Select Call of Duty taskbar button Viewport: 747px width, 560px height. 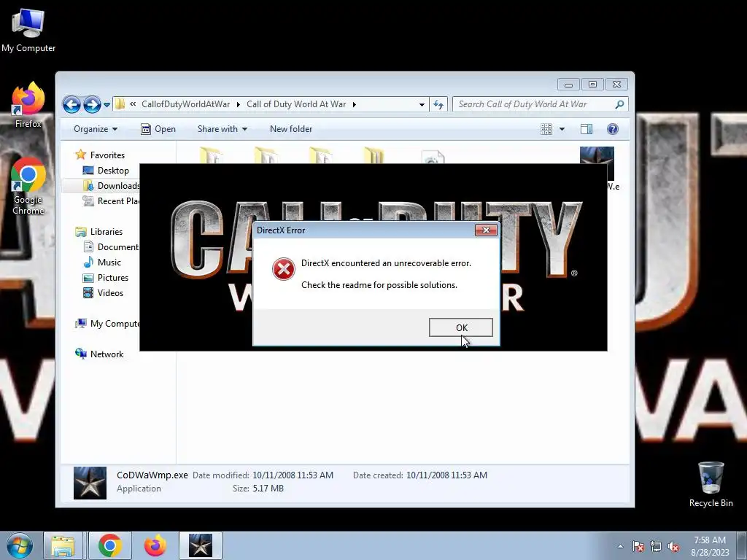(201, 545)
